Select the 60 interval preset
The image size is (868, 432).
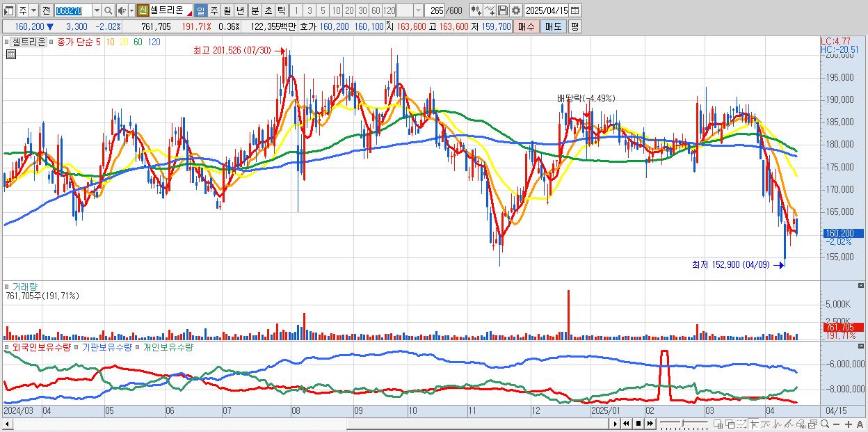pyautogui.click(x=376, y=10)
